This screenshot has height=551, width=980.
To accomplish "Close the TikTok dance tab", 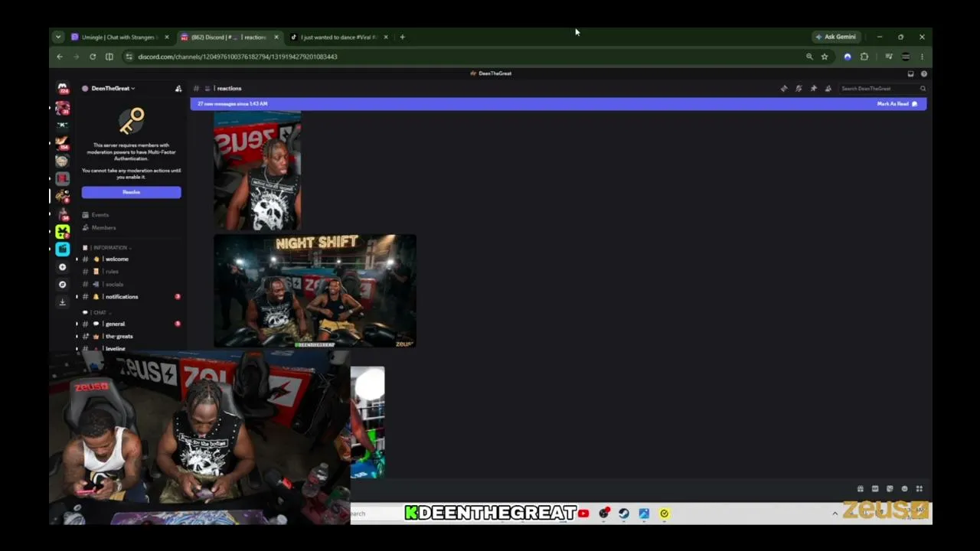I will point(386,37).
